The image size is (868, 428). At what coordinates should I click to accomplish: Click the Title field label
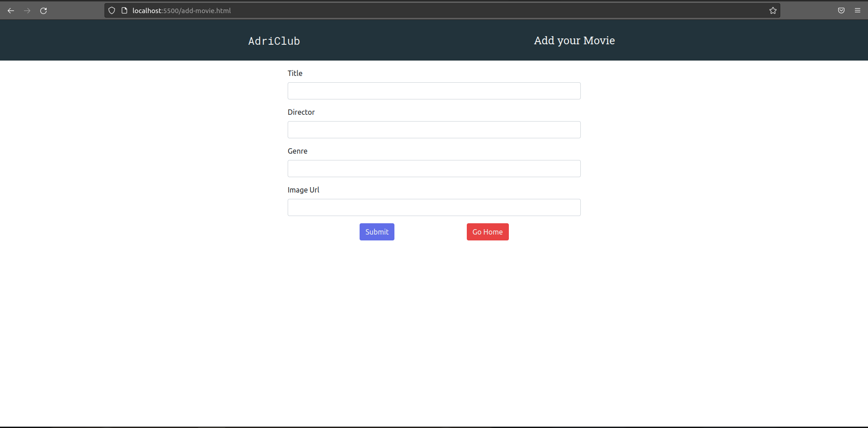coord(295,73)
